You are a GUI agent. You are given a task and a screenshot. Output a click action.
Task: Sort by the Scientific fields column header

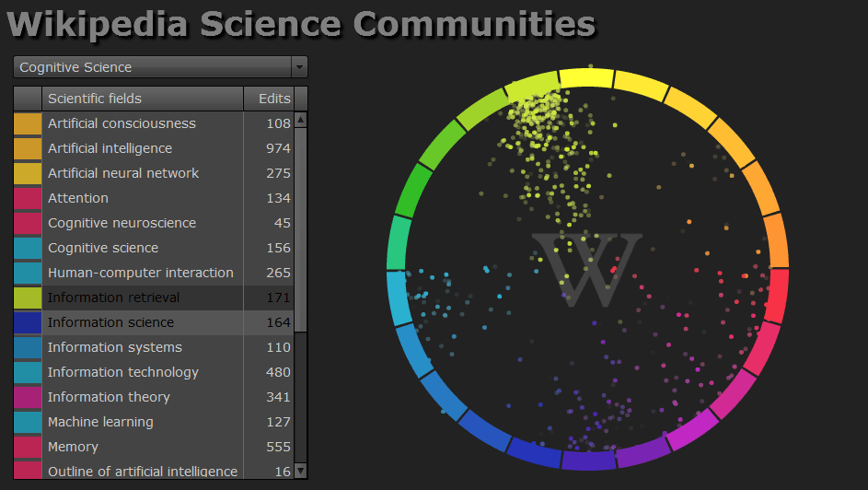coord(143,99)
